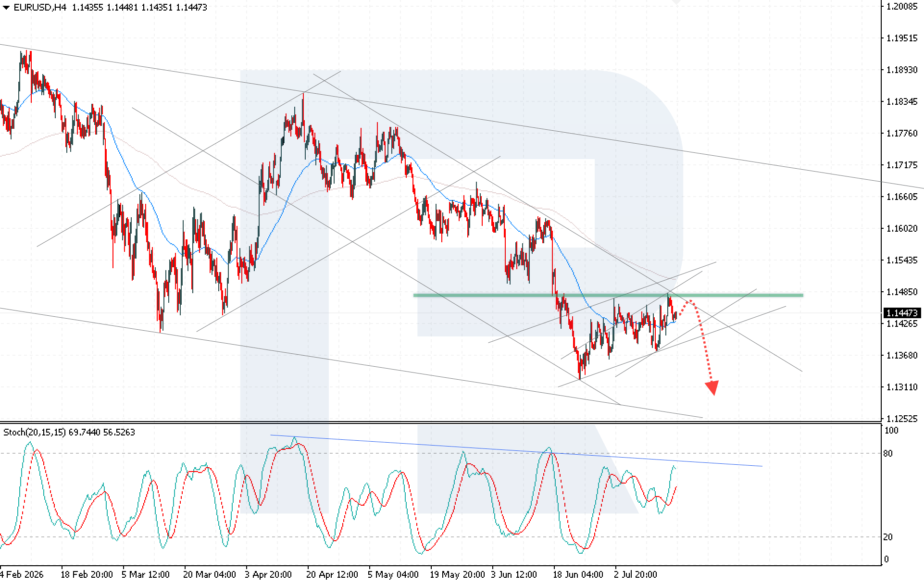
Task: Click the Stochastic main value 69.7440
Action: 85,432
